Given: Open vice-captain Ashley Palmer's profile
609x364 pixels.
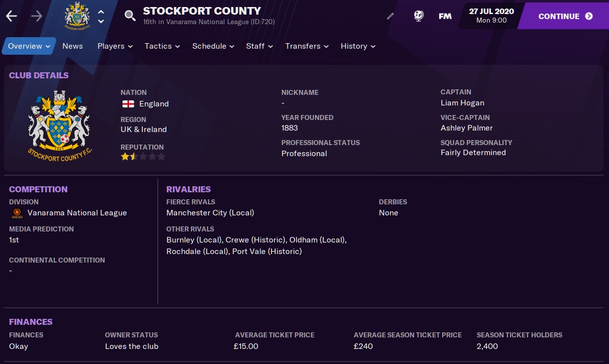Looking at the screenshot, I should click(467, 128).
